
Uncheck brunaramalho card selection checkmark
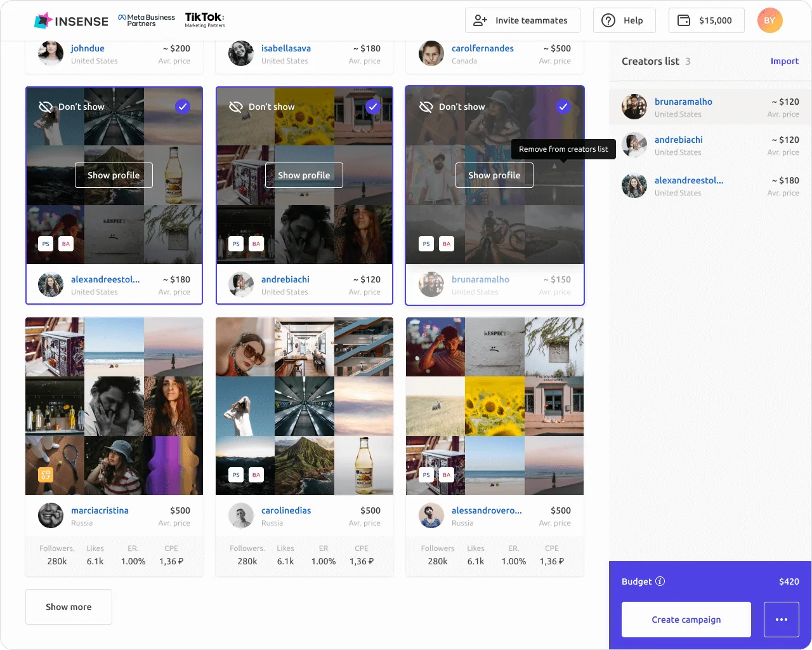563,107
